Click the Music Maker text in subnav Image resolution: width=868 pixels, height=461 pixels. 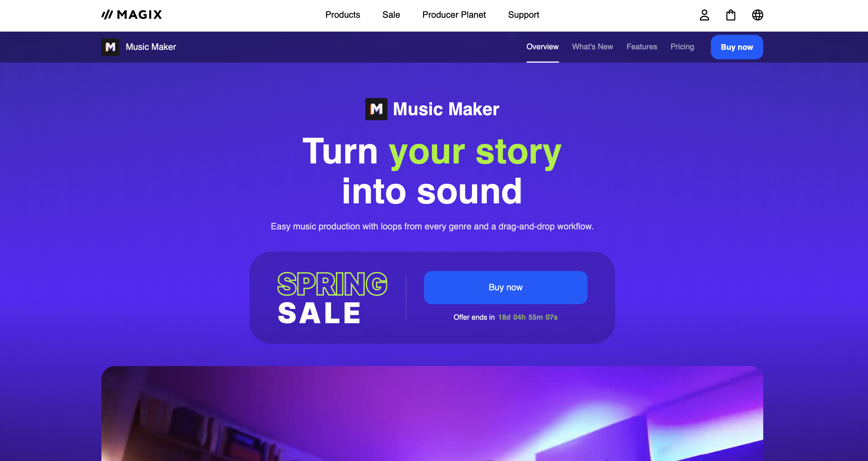pyautogui.click(x=150, y=47)
